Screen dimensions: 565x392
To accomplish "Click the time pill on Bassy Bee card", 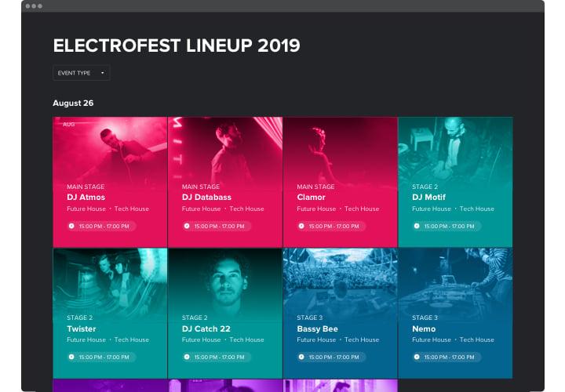I will click(x=330, y=357).
